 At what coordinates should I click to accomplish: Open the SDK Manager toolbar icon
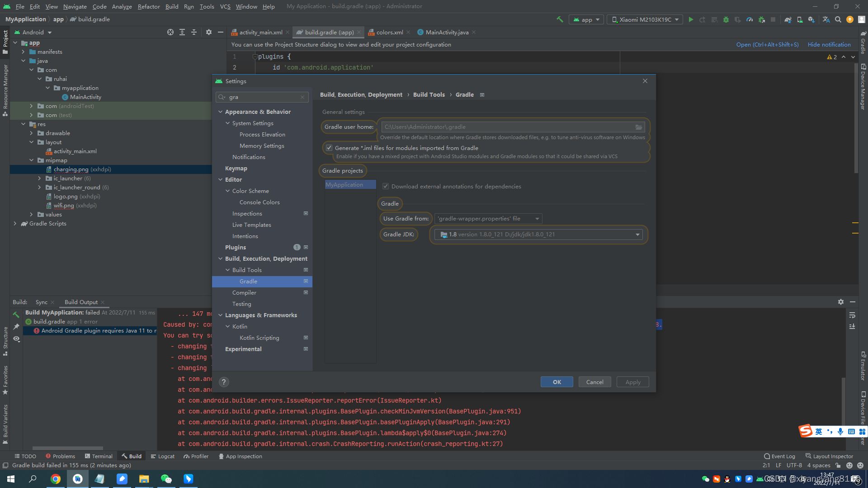[811, 19]
